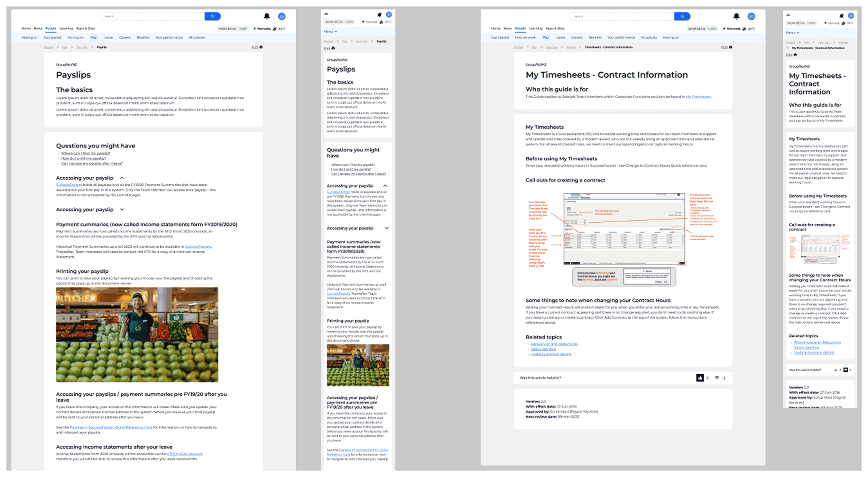Expand the second Accessing your payslip section
The width and height of the screenshot is (868, 477).
[122, 209]
